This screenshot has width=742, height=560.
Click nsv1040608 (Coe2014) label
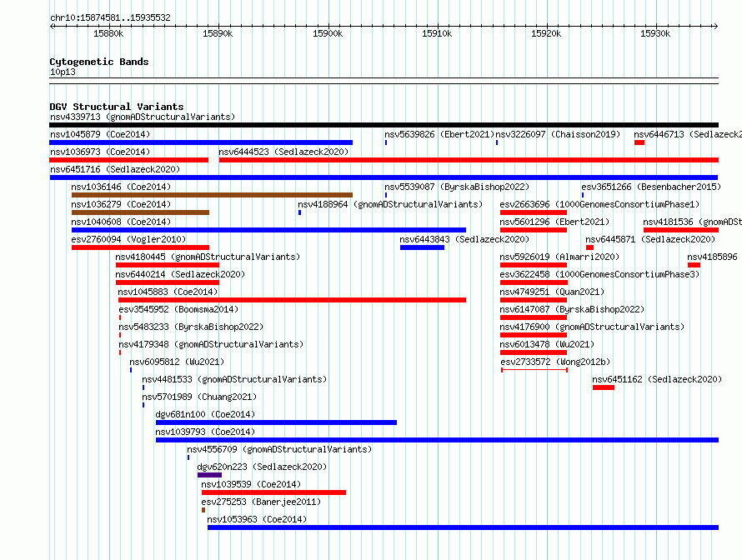121,222
